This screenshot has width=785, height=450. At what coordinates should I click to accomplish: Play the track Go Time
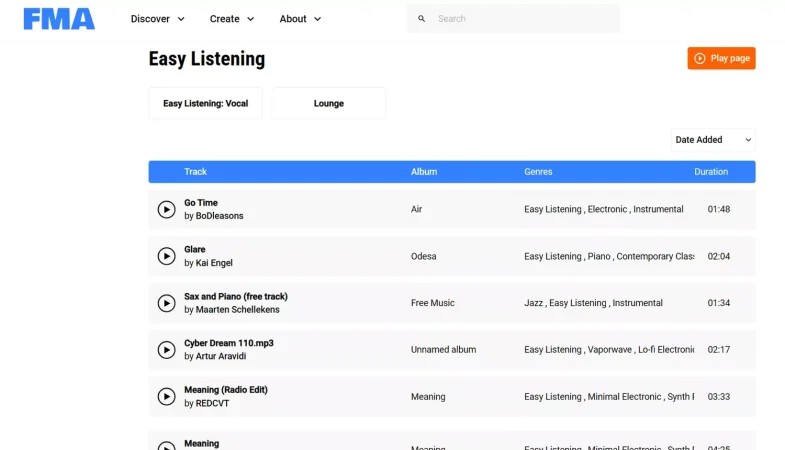point(166,209)
